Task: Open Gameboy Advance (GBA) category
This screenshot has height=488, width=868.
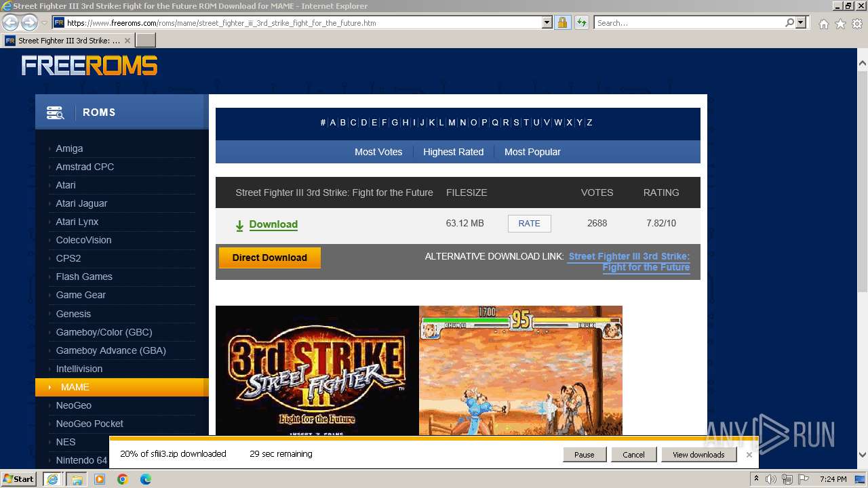Action: pyautogui.click(x=111, y=350)
